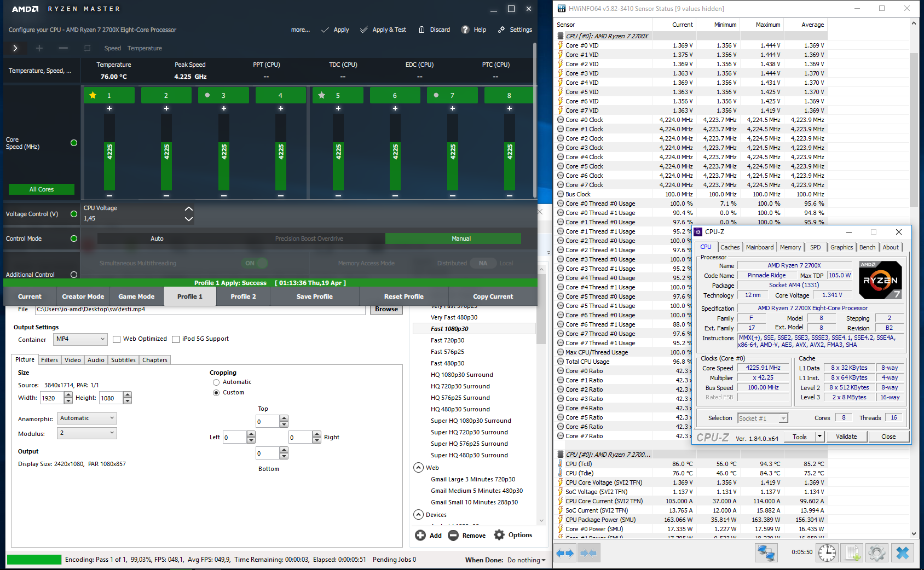924x570 pixels.
Task: Increase core 2 speed with its plus button
Action: tap(166, 108)
